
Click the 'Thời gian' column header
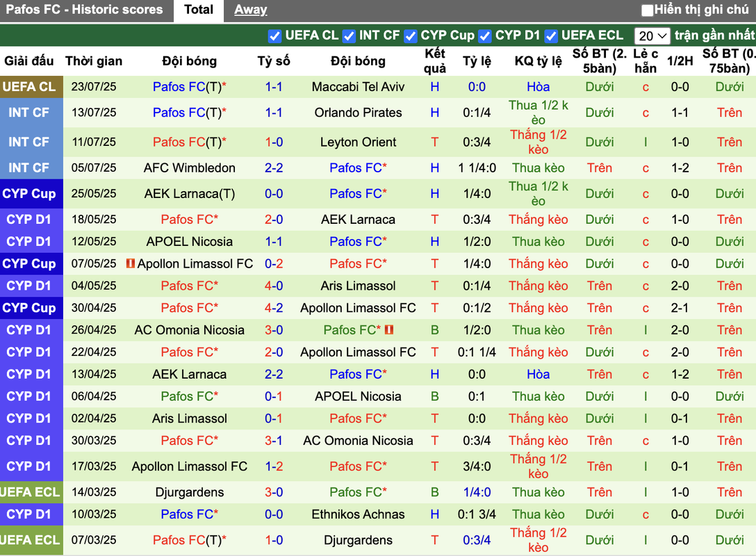pyautogui.click(x=94, y=61)
